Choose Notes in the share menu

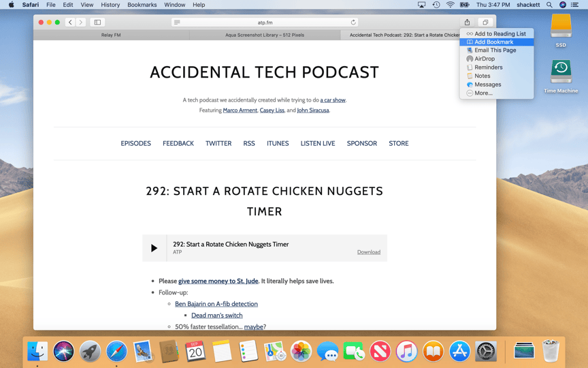click(x=497, y=76)
